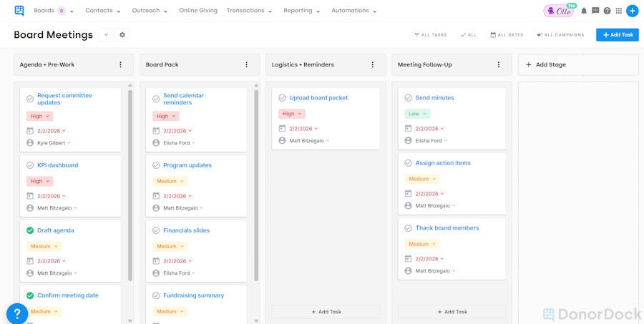Go to Online Giving
This screenshot has height=324, width=644.
point(198,11)
